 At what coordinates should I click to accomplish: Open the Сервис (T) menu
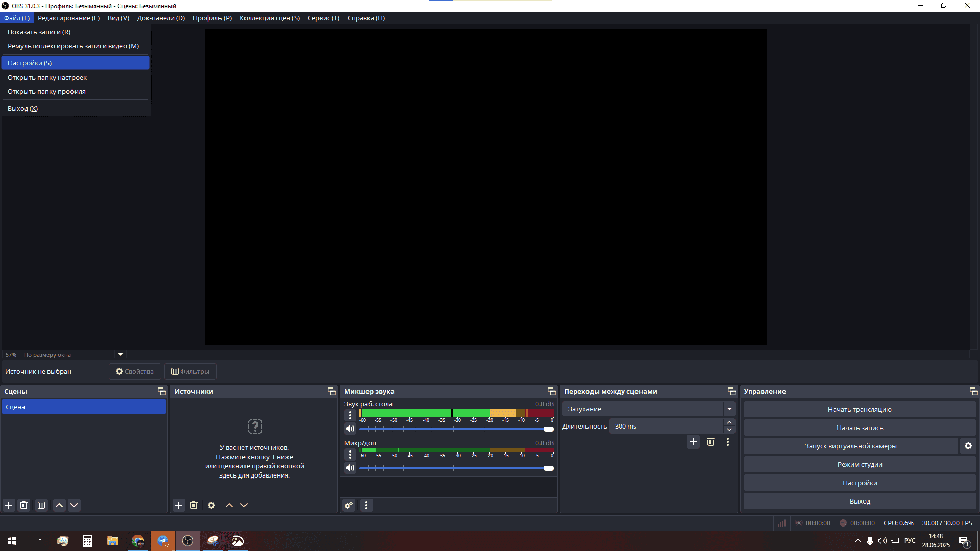click(323, 18)
